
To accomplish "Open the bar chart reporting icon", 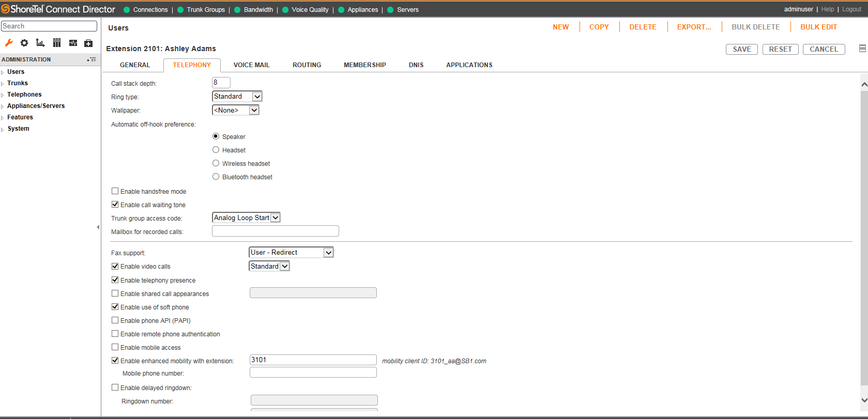I will pyautogui.click(x=40, y=43).
